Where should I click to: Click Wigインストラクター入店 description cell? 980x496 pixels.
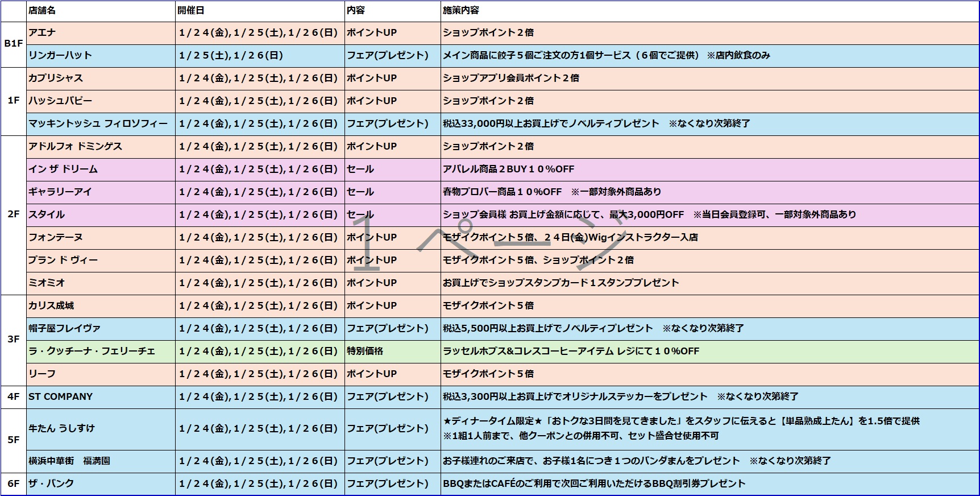click(x=709, y=238)
